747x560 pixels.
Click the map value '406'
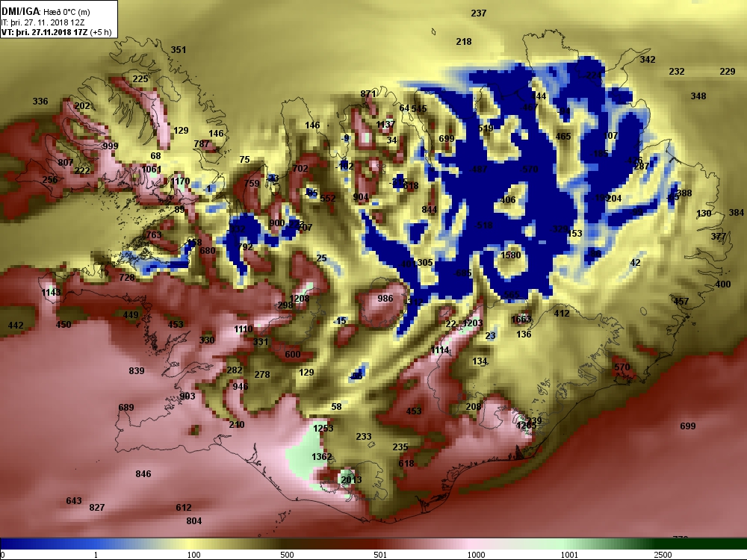[508, 200]
